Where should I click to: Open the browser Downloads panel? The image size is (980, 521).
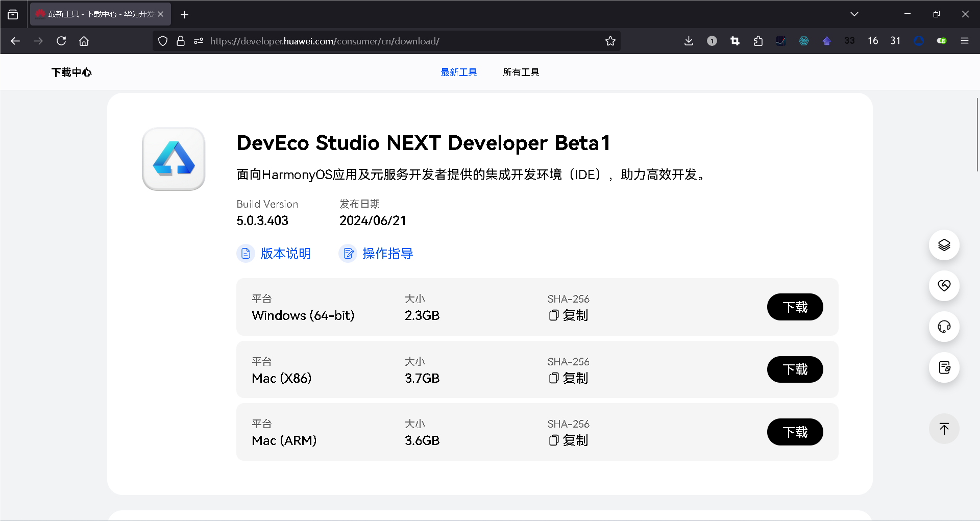[x=689, y=41]
